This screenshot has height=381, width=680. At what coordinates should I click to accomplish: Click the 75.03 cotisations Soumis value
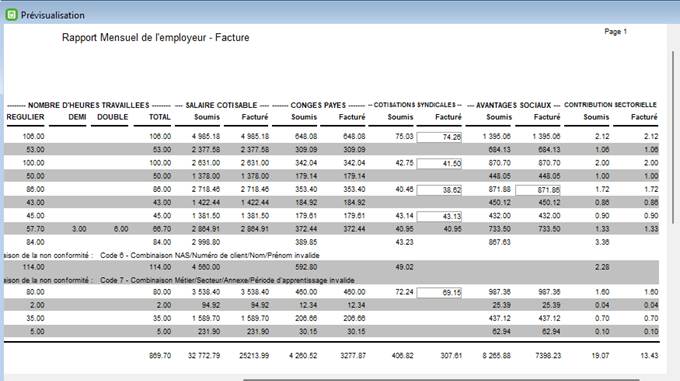[x=404, y=136]
